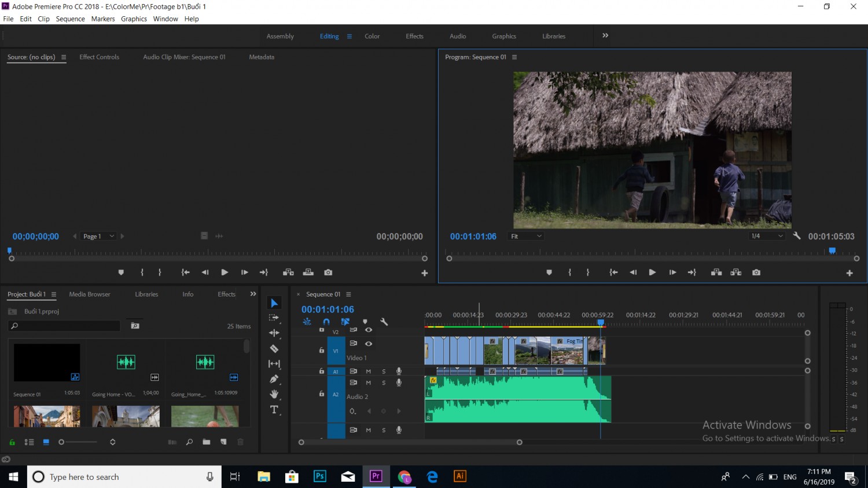This screenshot has height=488, width=868.
Task: Open Sequence 01 timeline panel menu
Action: click(x=348, y=294)
